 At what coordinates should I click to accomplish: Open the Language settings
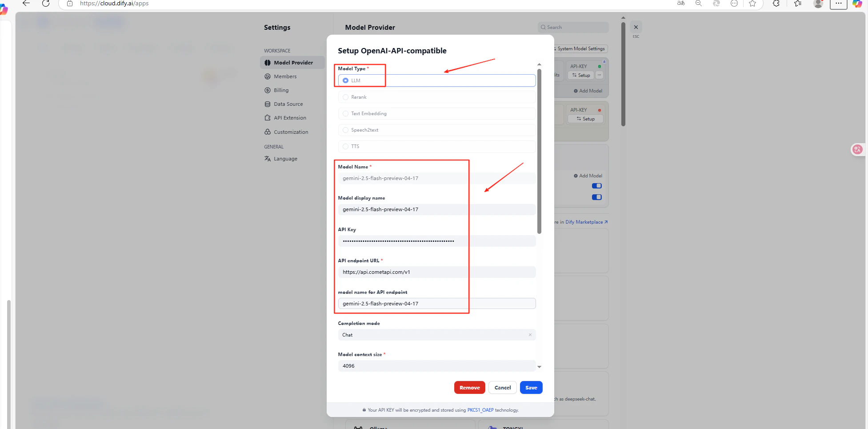click(285, 158)
